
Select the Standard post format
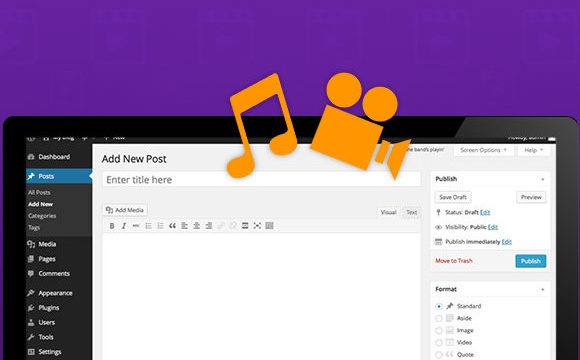[x=439, y=306]
